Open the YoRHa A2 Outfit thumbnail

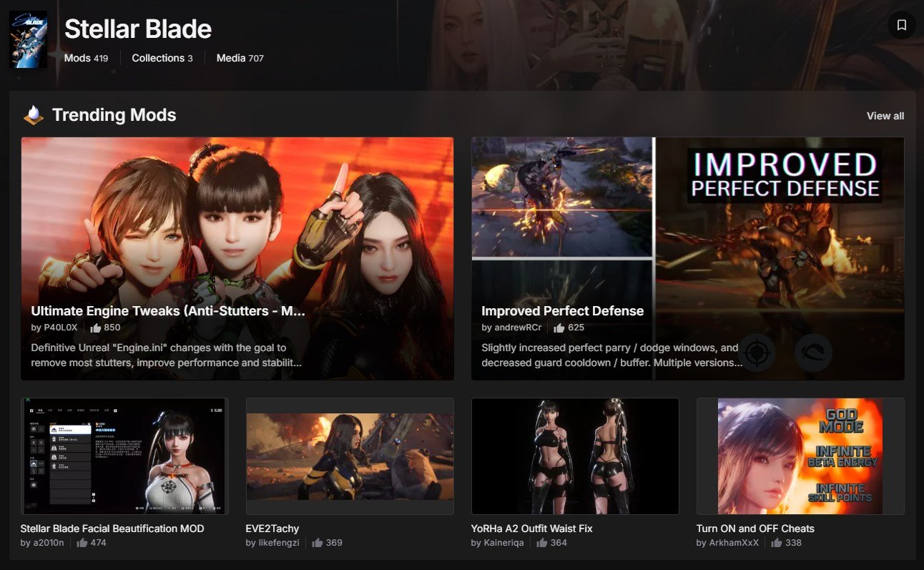click(x=575, y=456)
